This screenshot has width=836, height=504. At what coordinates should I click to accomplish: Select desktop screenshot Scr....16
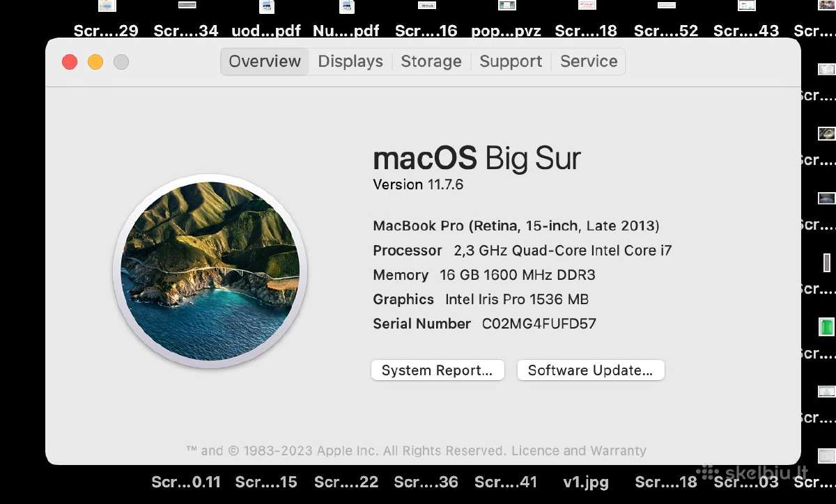click(426, 31)
